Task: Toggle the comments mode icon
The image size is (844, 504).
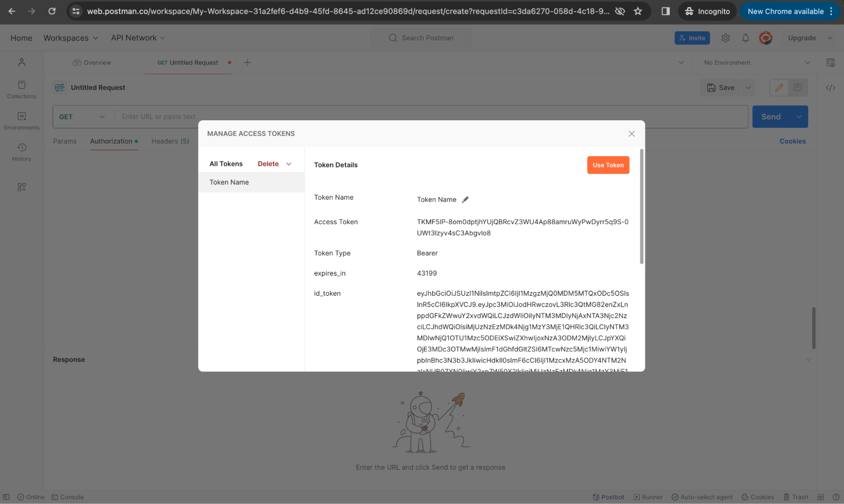Action: pyautogui.click(x=797, y=87)
